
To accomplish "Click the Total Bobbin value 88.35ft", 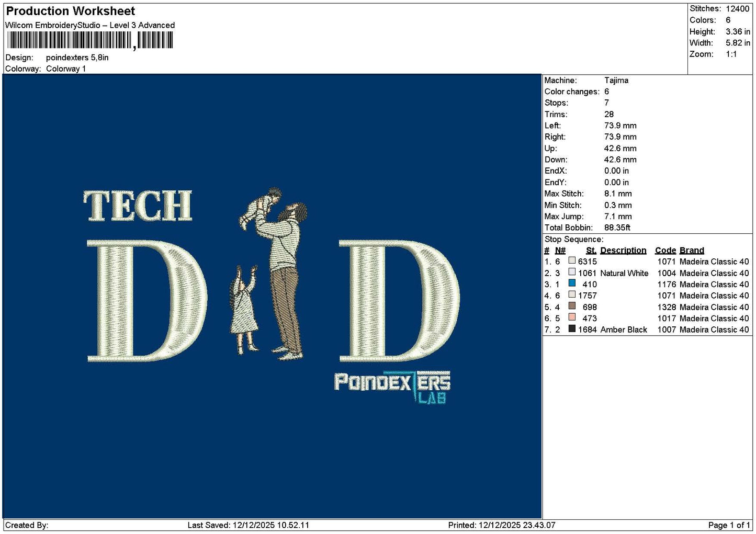I will (617, 228).
